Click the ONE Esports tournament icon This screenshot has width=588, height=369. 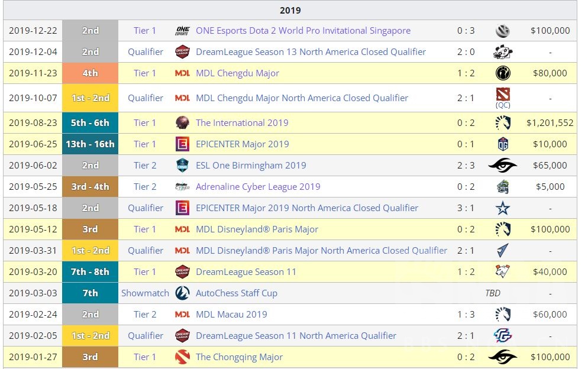pos(183,30)
